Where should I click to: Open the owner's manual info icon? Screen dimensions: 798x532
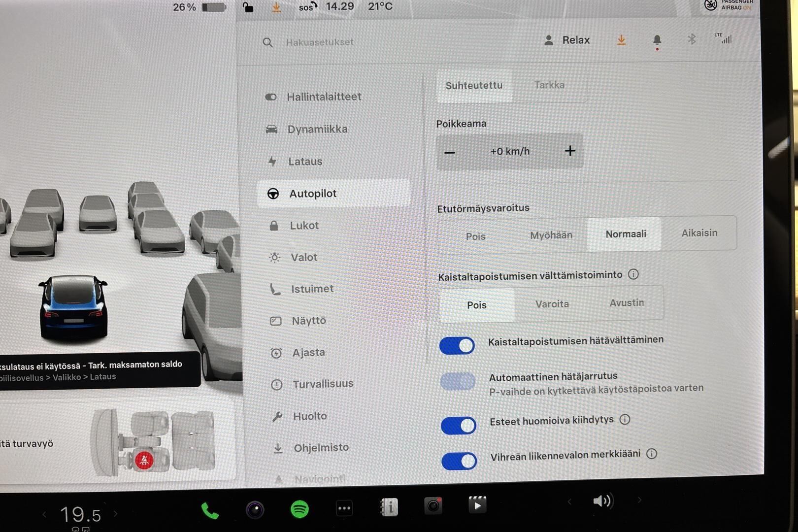click(389, 507)
